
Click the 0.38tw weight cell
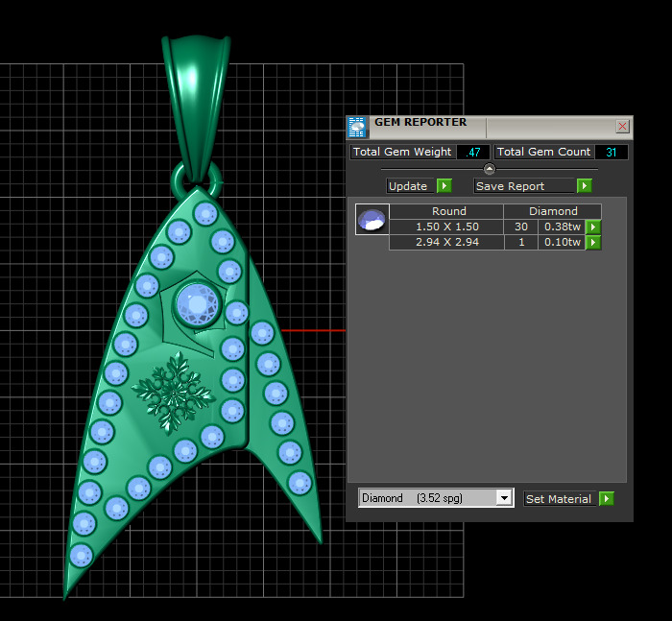tap(562, 227)
